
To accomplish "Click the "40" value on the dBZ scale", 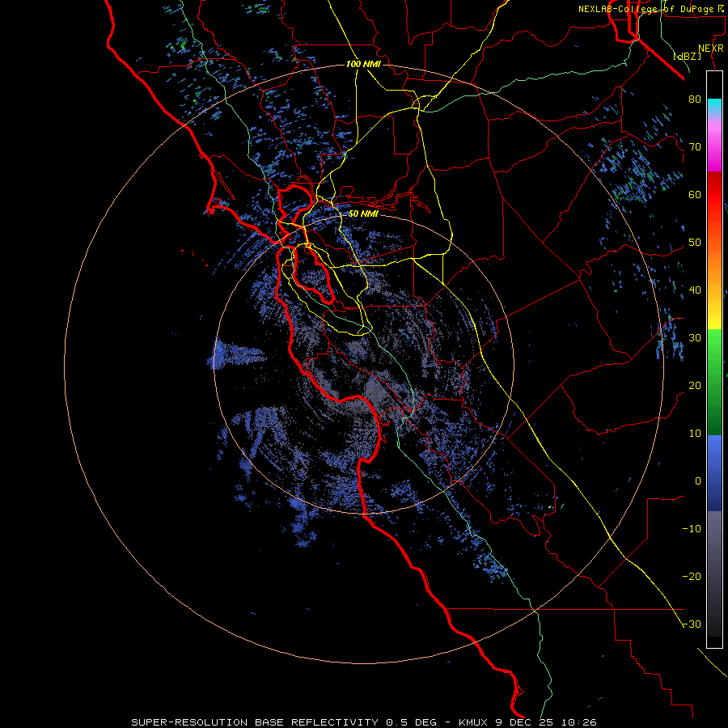I will click(x=695, y=290).
